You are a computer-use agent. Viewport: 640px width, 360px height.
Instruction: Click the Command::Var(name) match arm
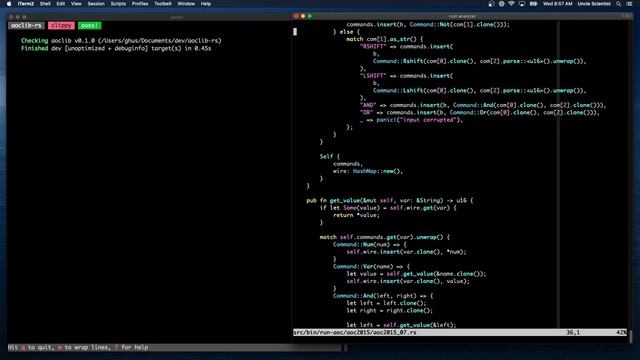tap(371, 267)
